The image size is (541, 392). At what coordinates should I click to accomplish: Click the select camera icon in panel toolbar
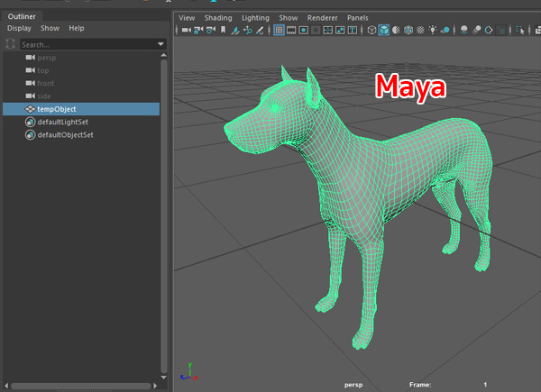(186, 30)
